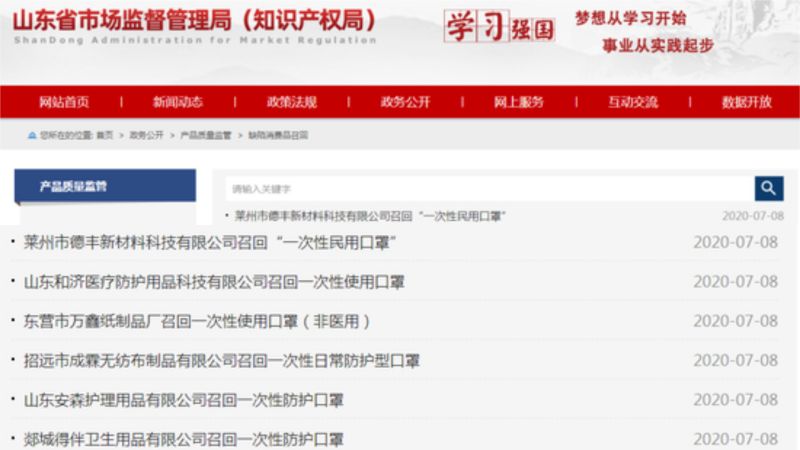Open 招远市成霖无纺布制品 recall notice
The height and width of the screenshot is (450, 800).
[221, 361]
